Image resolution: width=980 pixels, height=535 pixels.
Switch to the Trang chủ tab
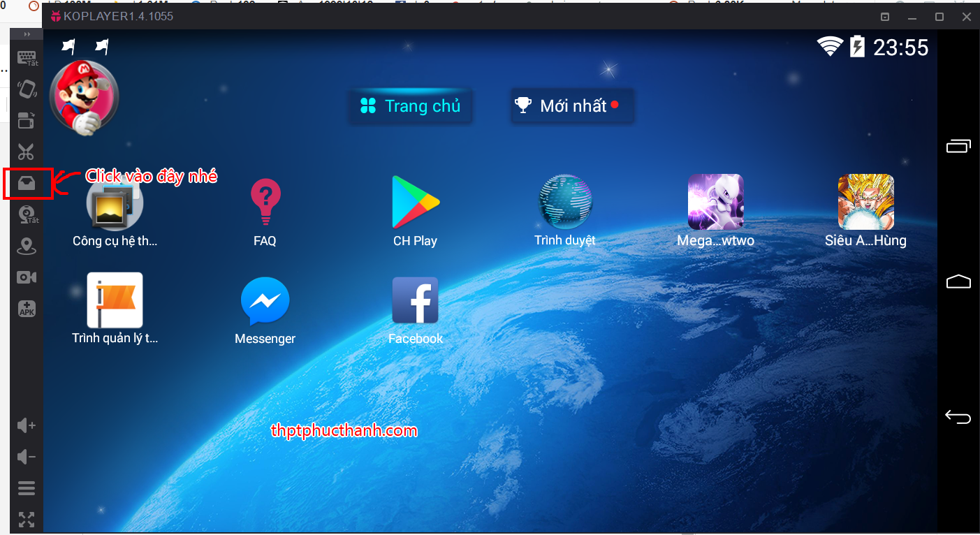click(411, 106)
